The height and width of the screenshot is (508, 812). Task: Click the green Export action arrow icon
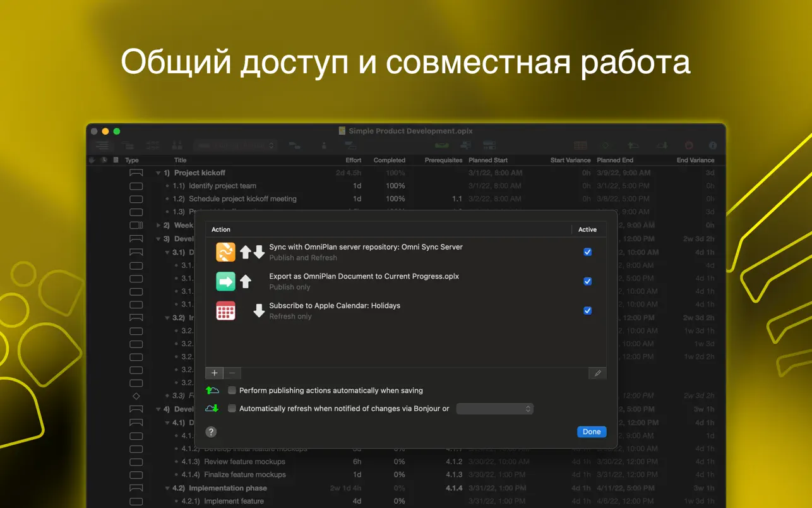(x=225, y=281)
